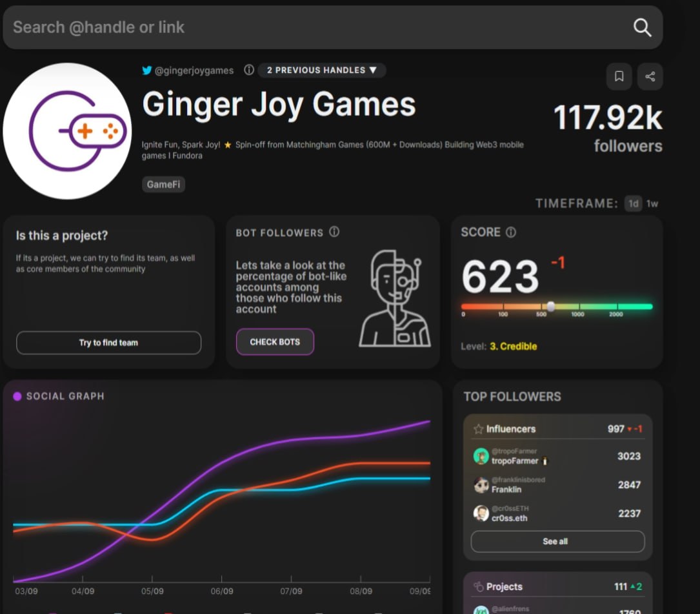Image resolution: width=700 pixels, height=614 pixels.
Task: Open the Bot Followers info icon
Action: [334, 232]
